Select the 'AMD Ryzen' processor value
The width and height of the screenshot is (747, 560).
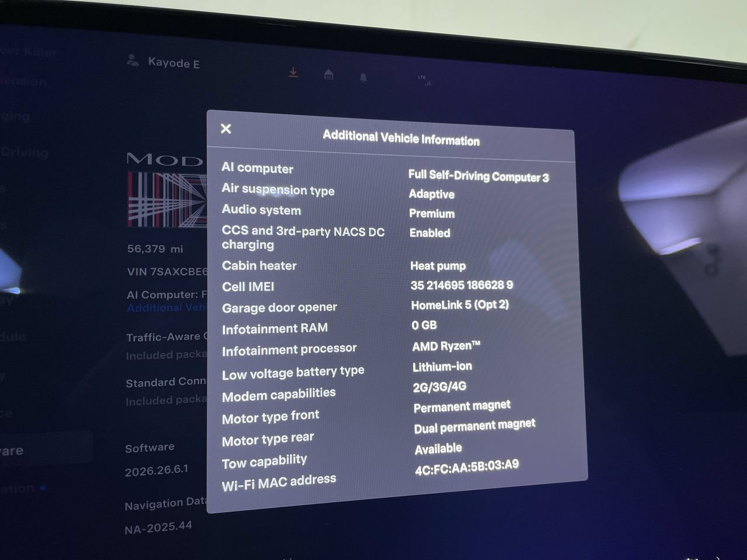tap(446, 346)
